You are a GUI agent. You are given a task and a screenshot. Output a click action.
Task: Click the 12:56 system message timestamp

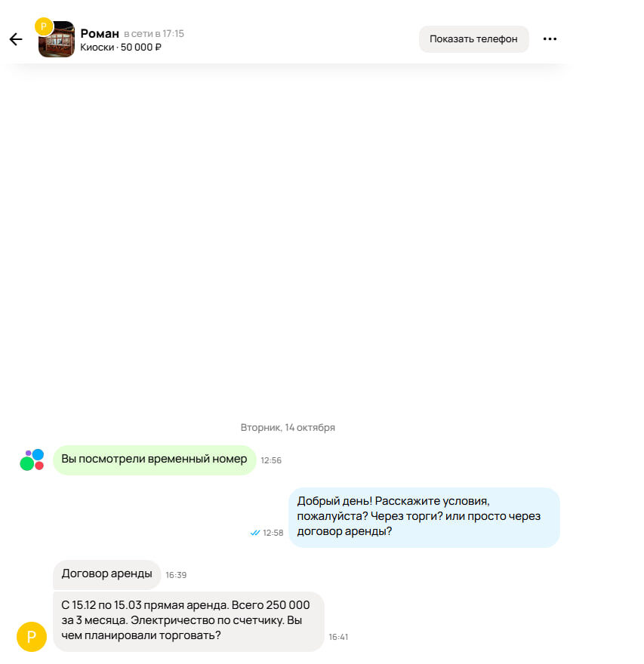coord(271,460)
